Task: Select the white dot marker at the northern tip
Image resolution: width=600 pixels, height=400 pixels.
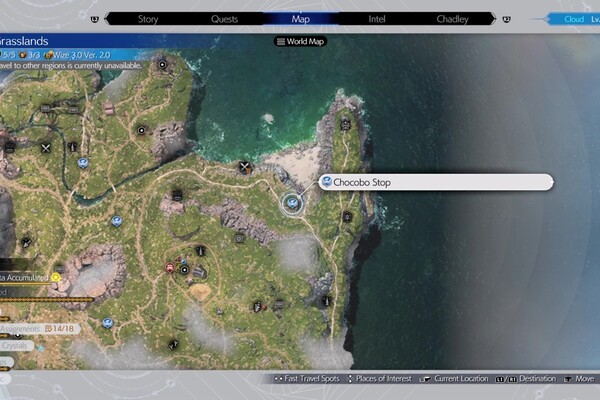Action: point(162,64)
